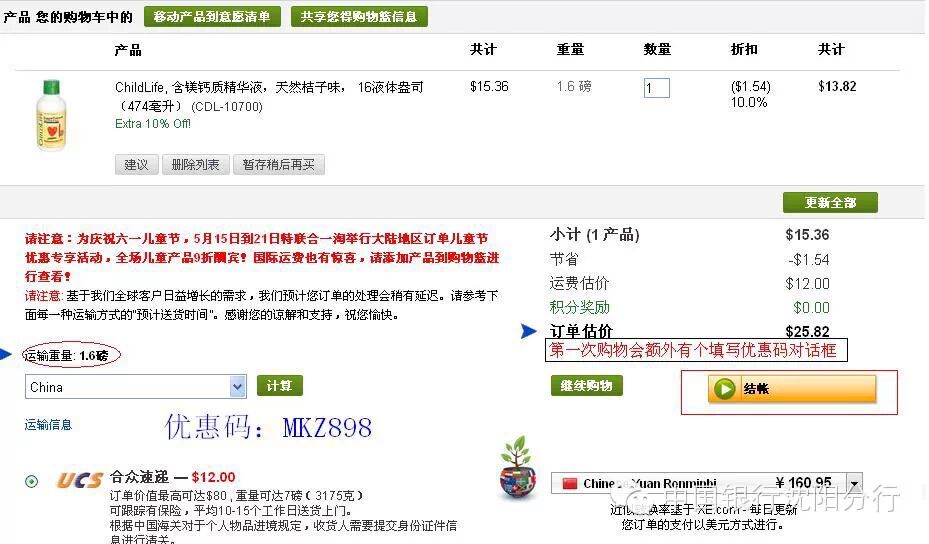The image size is (929, 544).
Task: Click the 移动产品到意愿清单 button
Action: coord(212,17)
